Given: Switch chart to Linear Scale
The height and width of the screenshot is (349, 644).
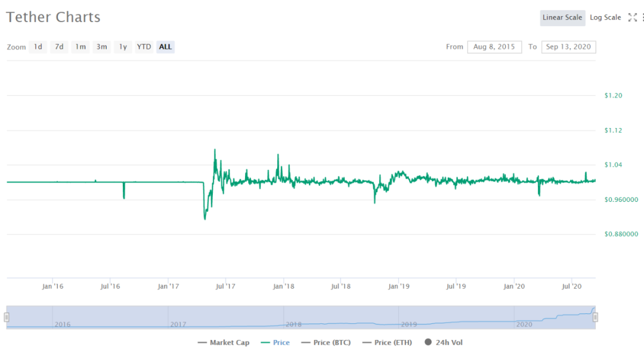Looking at the screenshot, I should (562, 18).
